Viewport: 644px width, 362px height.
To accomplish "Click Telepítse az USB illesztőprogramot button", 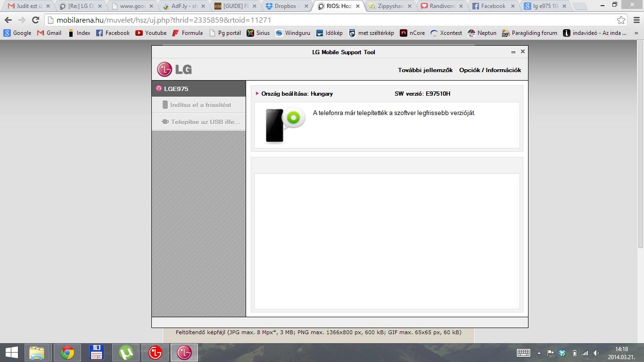I will (198, 122).
